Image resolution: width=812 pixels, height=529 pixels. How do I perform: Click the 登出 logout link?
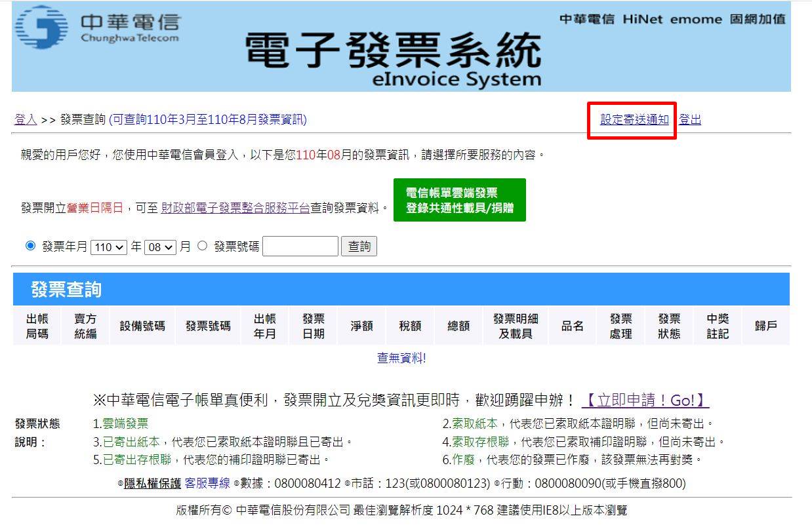(690, 120)
